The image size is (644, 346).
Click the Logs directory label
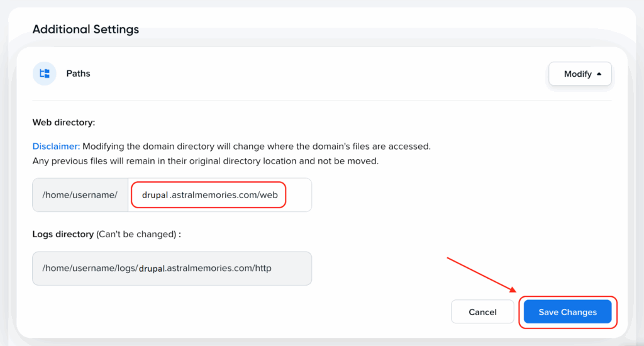[63, 234]
